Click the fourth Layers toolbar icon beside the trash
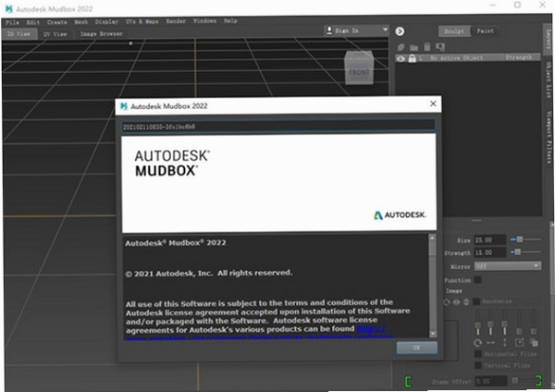 [440, 47]
